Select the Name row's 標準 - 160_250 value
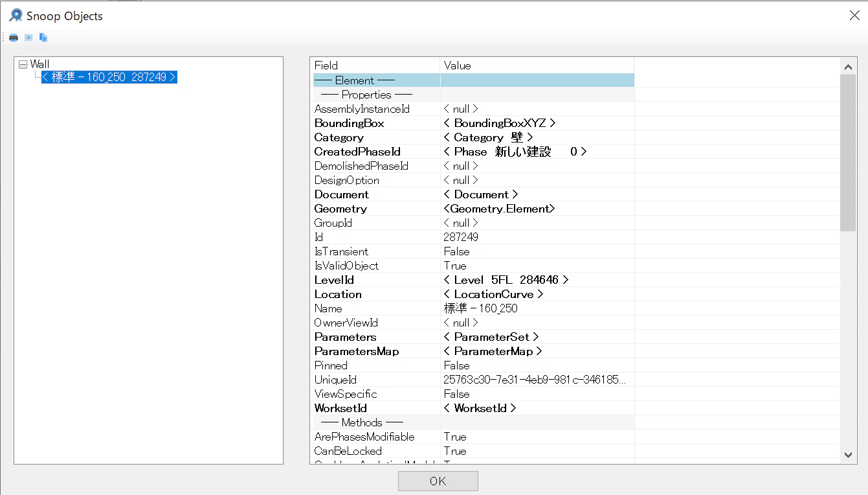 tap(480, 308)
